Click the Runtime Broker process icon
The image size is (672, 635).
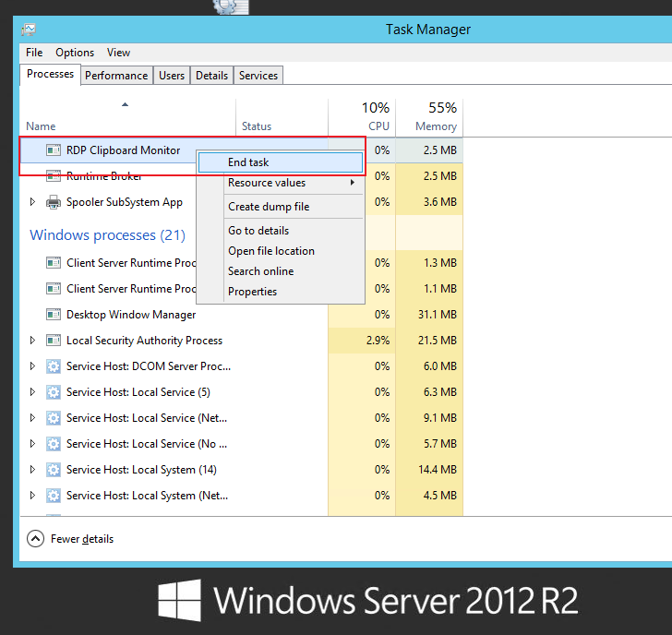coord(54,175)
